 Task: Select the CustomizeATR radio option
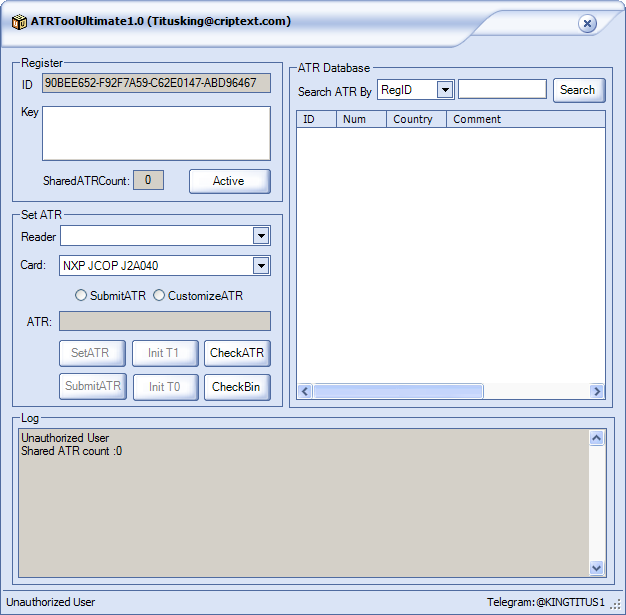(159, 296)
